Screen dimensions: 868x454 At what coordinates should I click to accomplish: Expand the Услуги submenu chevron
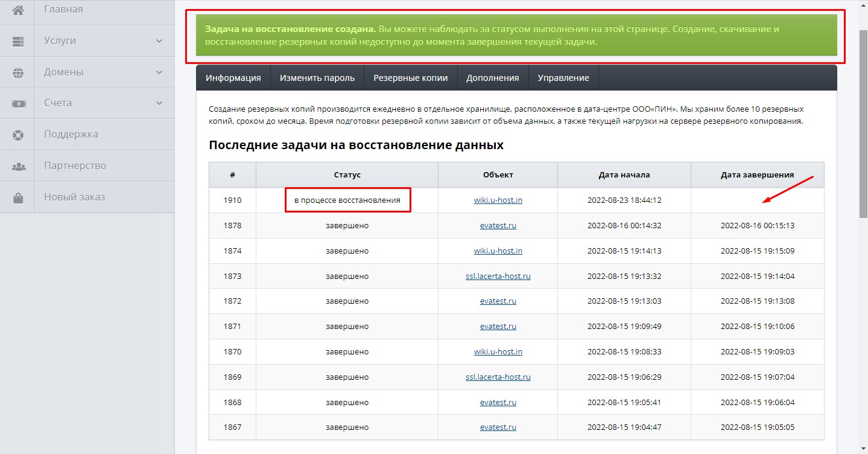(x=159, y=41)
